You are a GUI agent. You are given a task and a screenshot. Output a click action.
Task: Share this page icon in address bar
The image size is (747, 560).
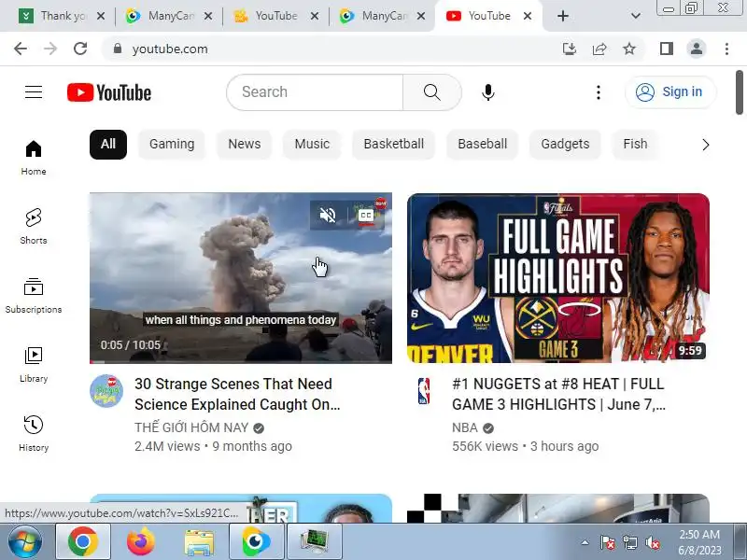tap(599, 49)
